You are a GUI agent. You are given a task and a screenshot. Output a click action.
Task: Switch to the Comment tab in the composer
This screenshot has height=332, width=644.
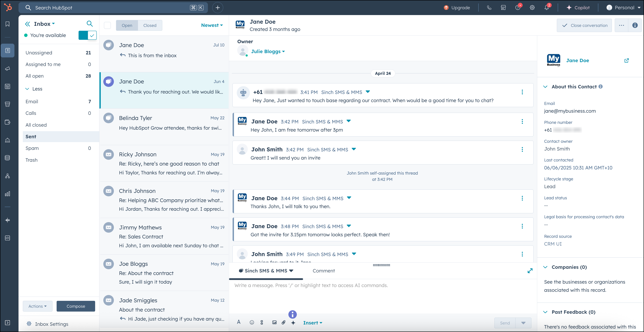click(x=324, y=271)
